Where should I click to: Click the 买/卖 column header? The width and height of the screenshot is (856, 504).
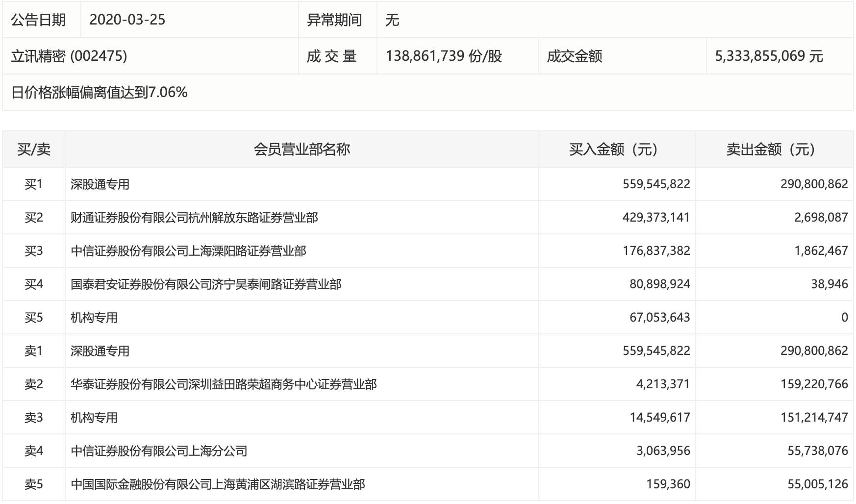click(34, 150)
